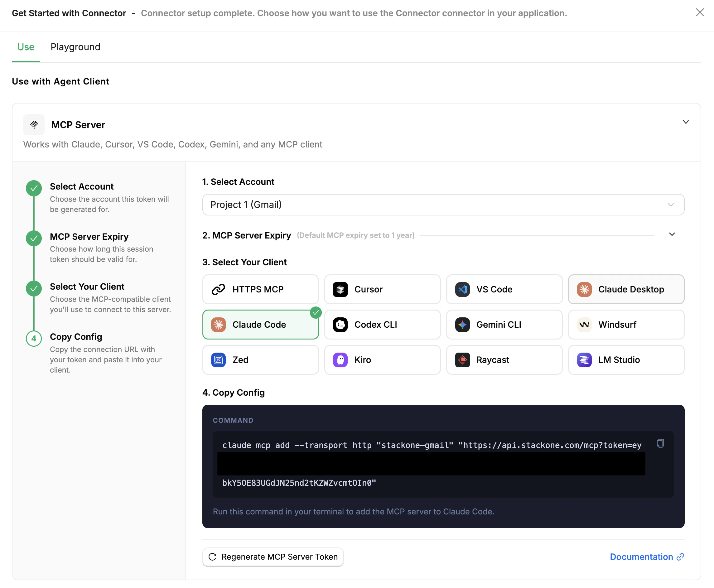Screen dimensions: 714x588
Task: Click the Copy Config step title
Action: coord(76,337)
